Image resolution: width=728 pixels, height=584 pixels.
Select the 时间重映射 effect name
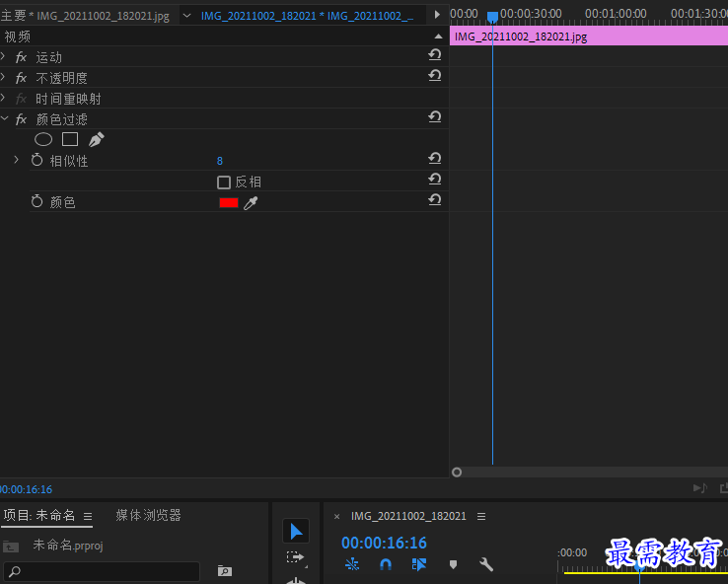point(68,99)
